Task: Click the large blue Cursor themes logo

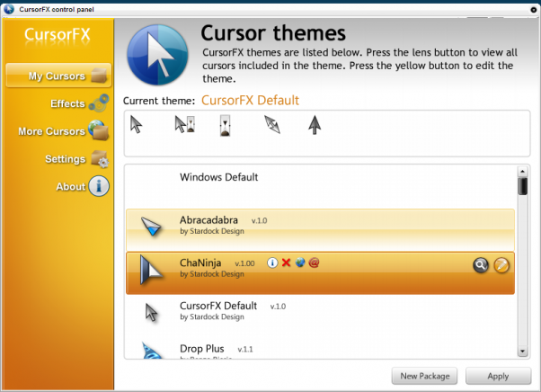Action: (157, 55)
